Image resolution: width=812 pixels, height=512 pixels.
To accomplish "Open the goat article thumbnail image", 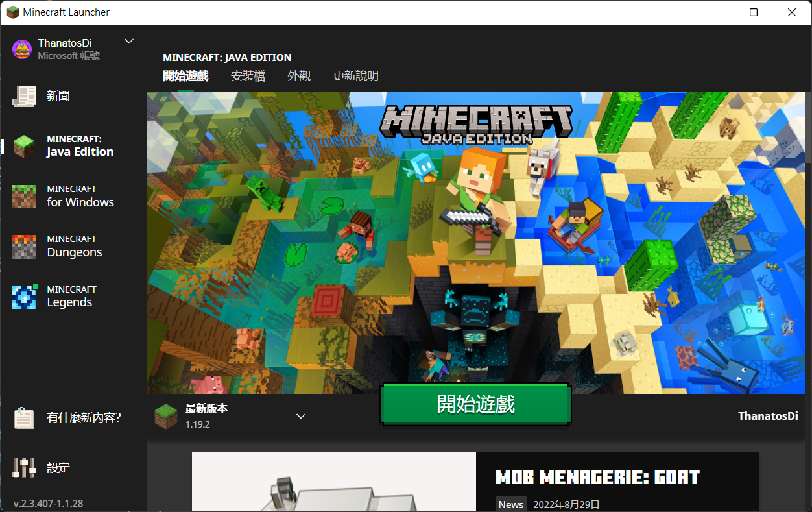I will [x=334, y=482].
